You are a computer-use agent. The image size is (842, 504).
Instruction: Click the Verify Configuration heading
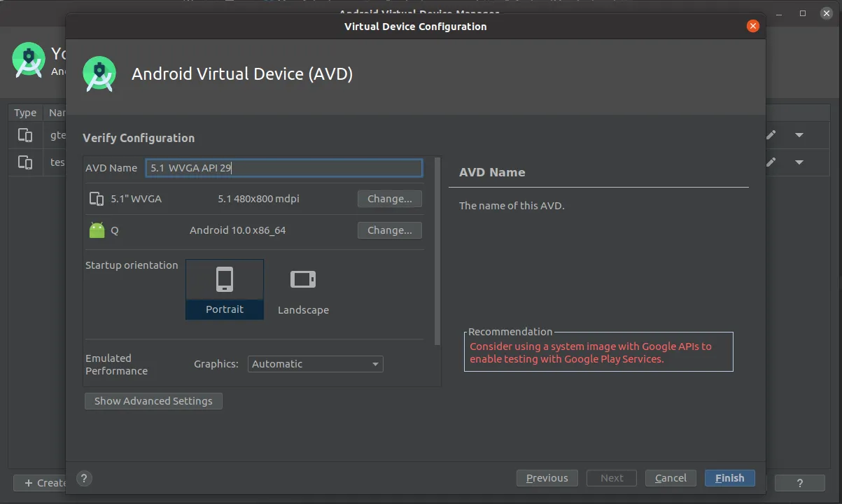click(x=139, y=138)
